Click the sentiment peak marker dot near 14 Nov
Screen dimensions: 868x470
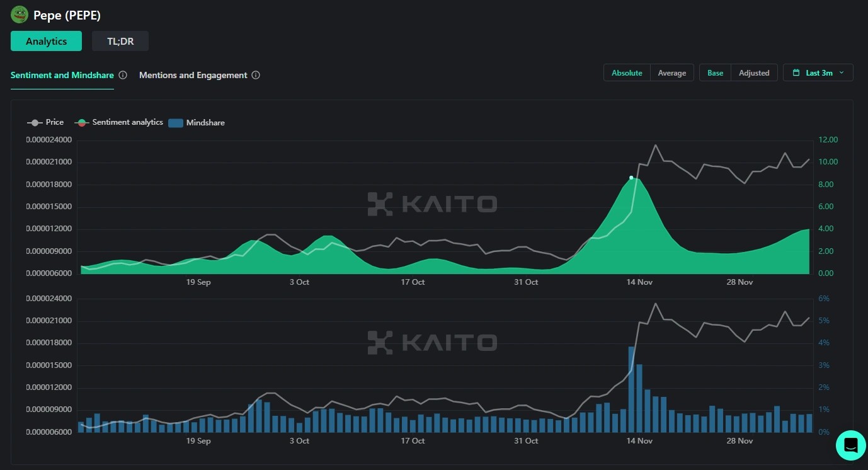[631, 178]
